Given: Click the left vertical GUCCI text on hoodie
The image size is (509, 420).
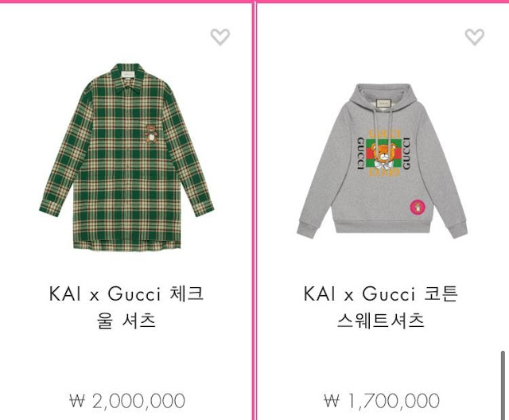Looking at the screenshot, I should pyautogui.click(x=360, y=154).
